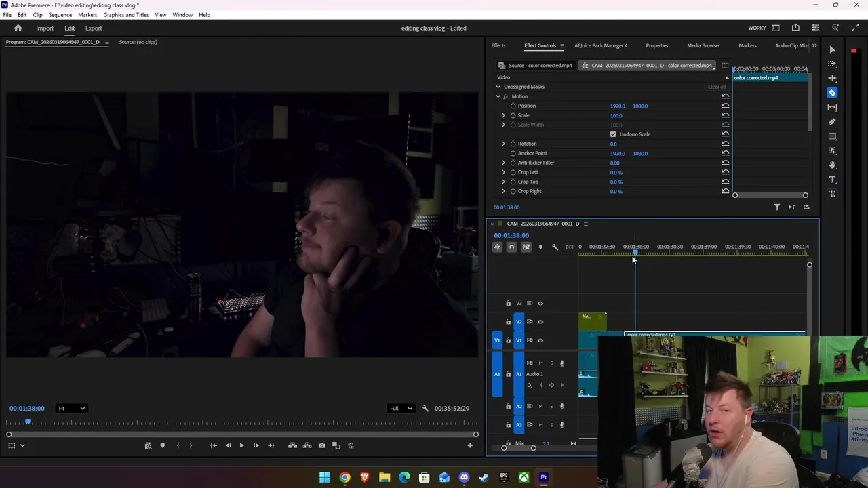Open Program Monitor settings wrench
The image size is (868, 488).
pyautogui.click(x=425, y=408)
